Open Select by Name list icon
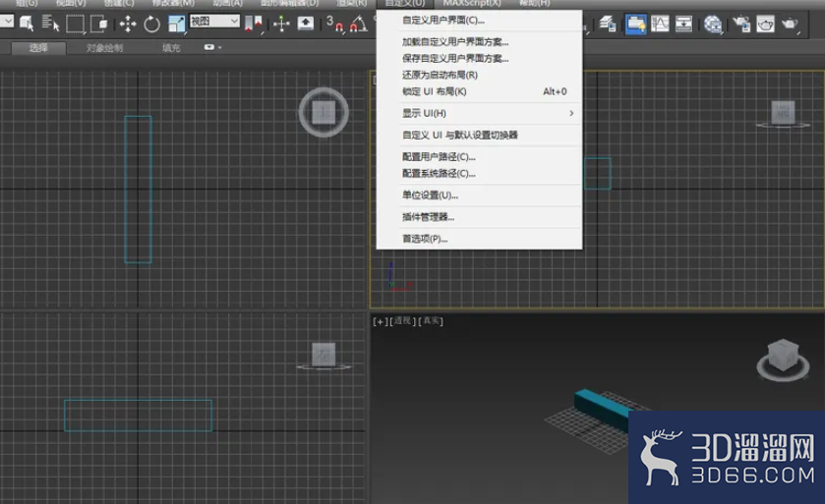The width and height of the screenshot is (825, 504). pos(50,24)
